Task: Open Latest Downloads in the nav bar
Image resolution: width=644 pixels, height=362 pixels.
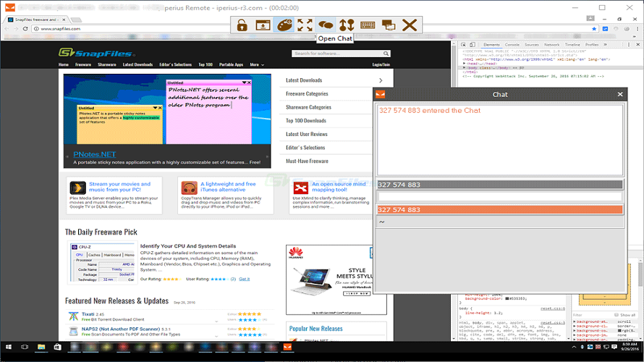Action: [x=137, y=64]
